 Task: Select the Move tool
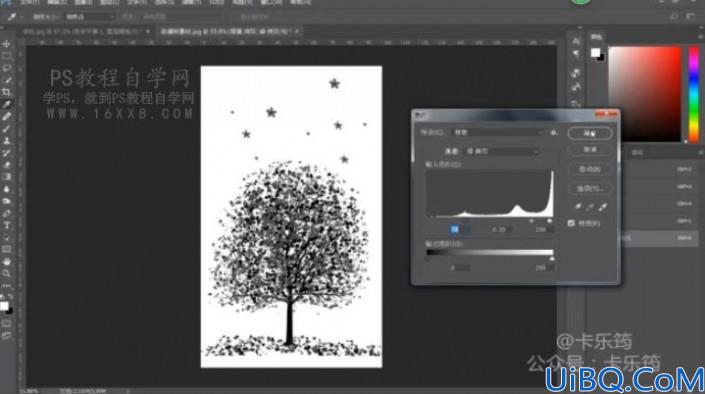(x=6, y=44)
